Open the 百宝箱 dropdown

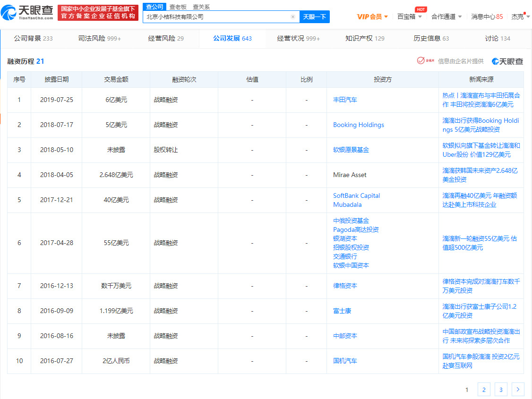410,17
